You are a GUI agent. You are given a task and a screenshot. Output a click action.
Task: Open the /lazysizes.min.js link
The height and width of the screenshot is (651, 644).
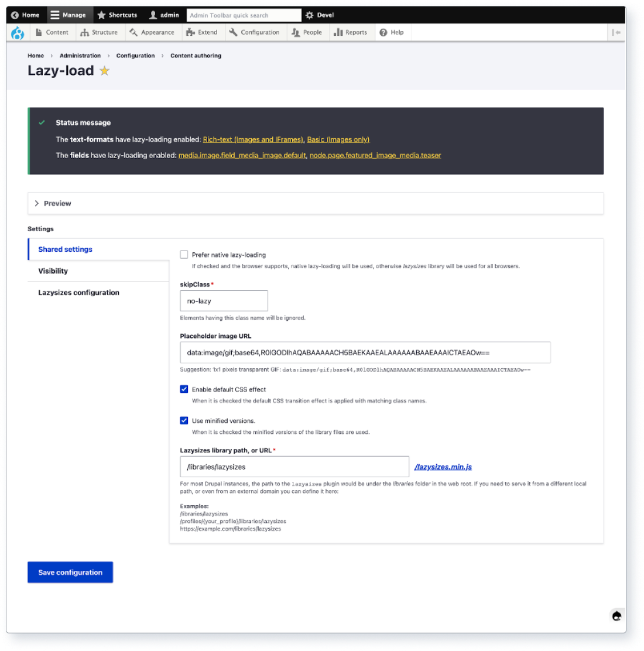coord(444,466)
